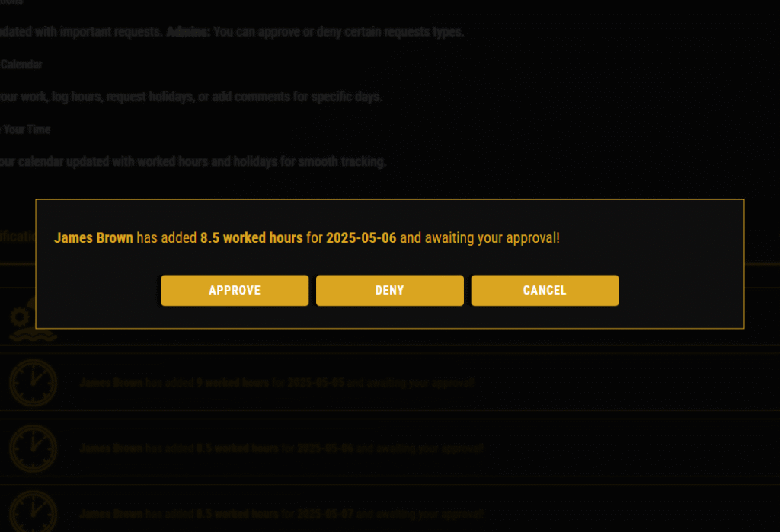Click 'awaiting your approval!' in the dialog
Viewport: 780px width, 532px height.
click(492, 237)
